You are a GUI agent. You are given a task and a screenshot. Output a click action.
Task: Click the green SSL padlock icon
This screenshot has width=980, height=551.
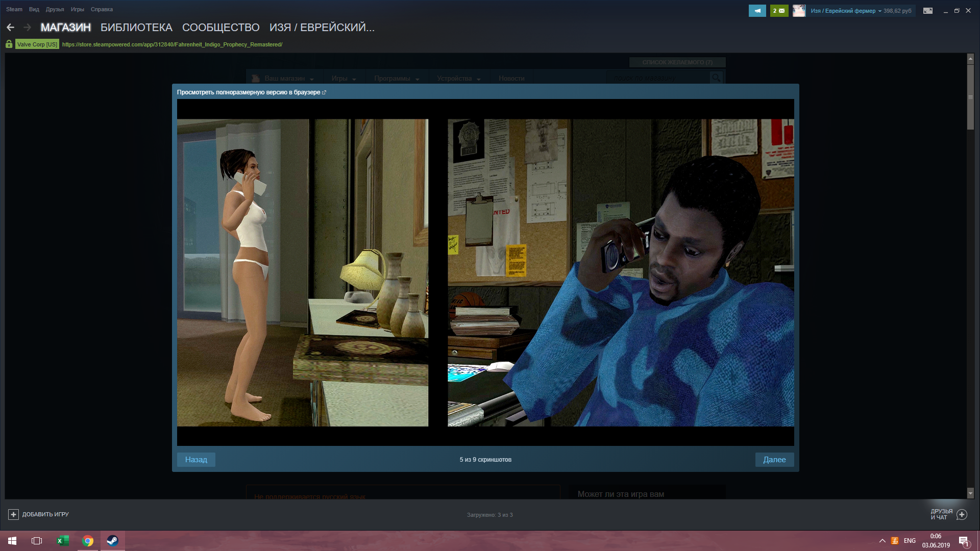[9, 44]
